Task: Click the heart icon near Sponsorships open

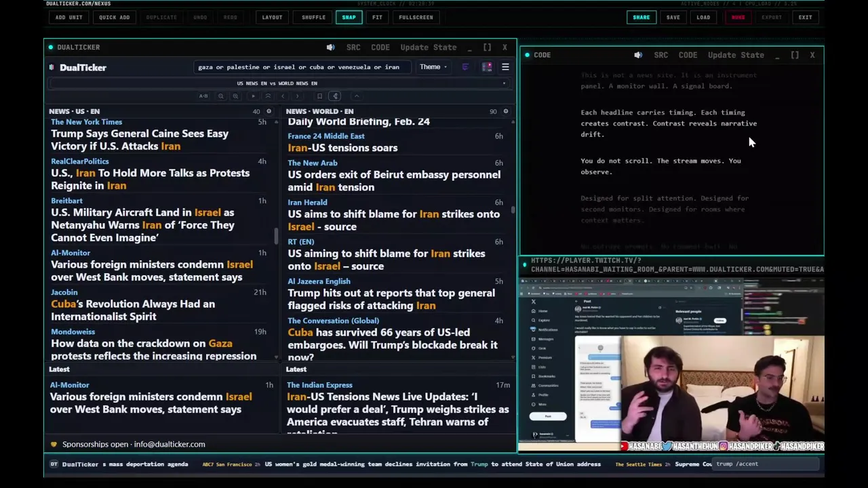Action: (x=54, y=445)
